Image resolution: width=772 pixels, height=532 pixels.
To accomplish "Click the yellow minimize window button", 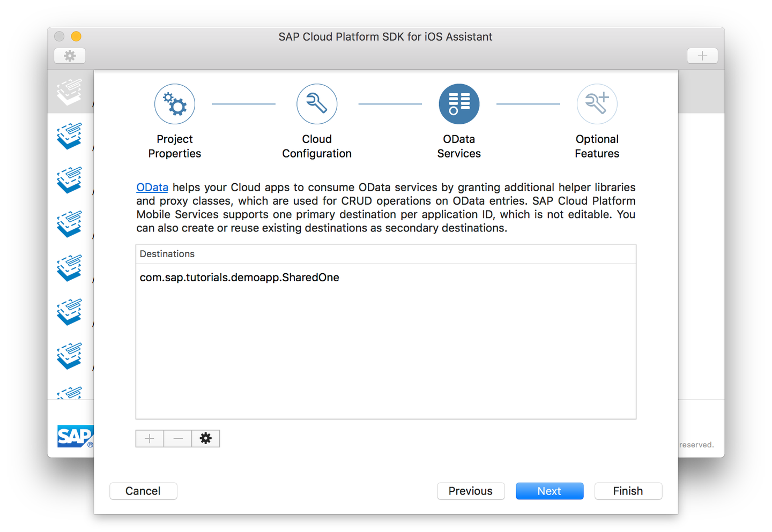I will [76, 36].
